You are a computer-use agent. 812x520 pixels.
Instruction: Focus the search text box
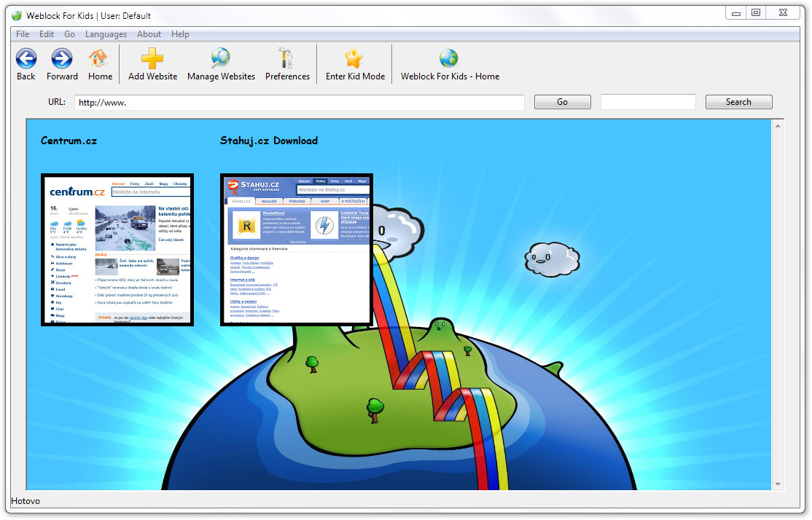[x=648, y=102]
